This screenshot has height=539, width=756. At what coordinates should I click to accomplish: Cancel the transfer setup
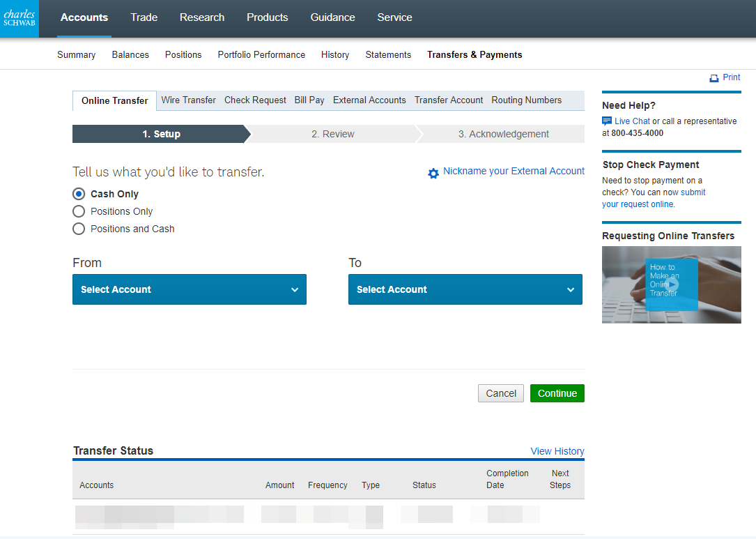pyautogui.click(x=500, y=393)
